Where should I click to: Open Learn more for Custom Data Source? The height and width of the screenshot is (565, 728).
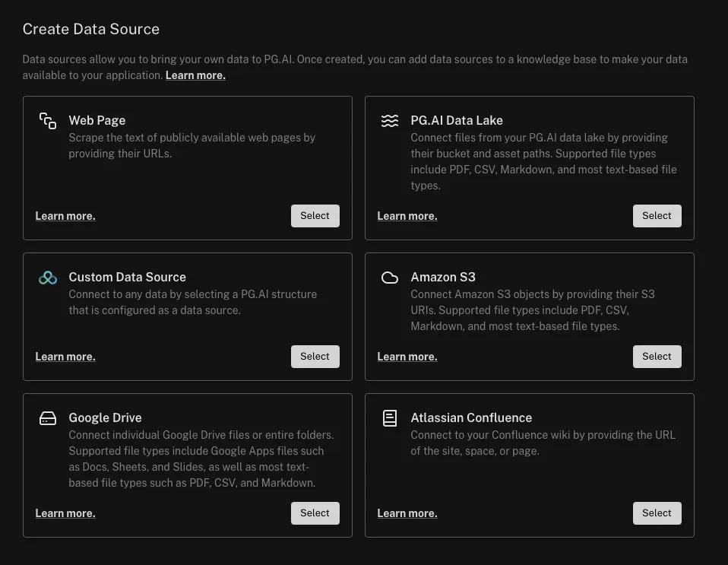(x=65, y=357)
